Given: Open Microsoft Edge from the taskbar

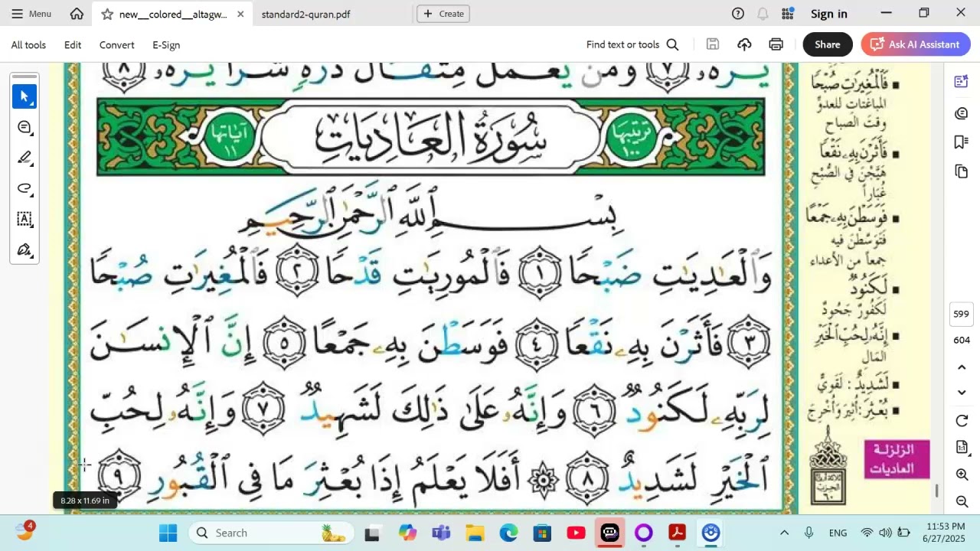Looking at the screenshot, I should [x=508, y=533].
